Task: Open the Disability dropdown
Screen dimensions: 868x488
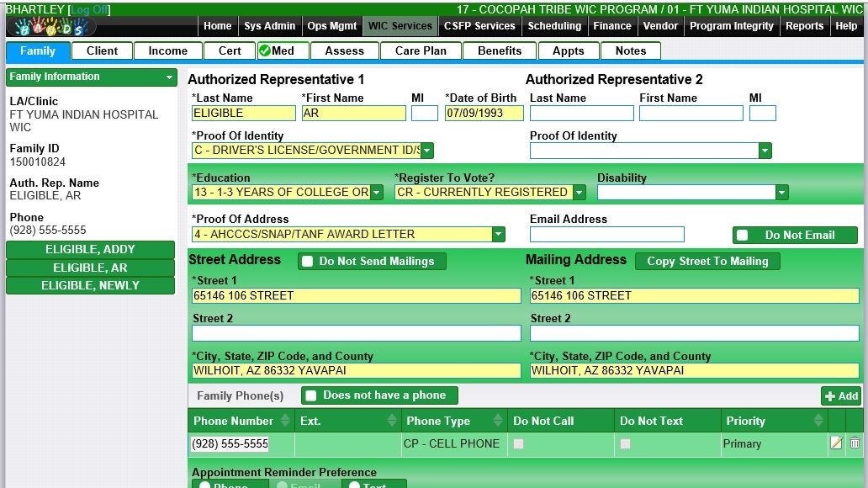Action: click(x=781, y=193)
